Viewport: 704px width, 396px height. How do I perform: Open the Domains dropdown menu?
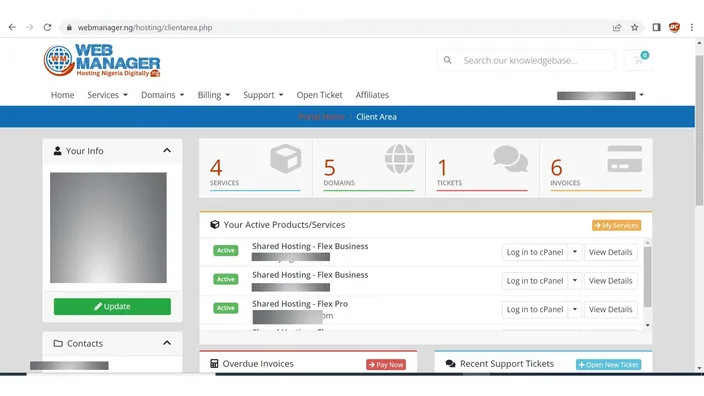tap(163, 95)
